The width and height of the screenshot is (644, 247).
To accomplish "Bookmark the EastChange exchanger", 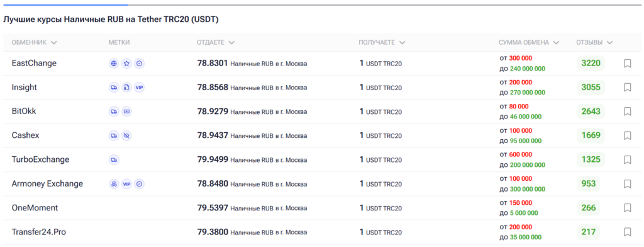I will click(x=627, y=64).
